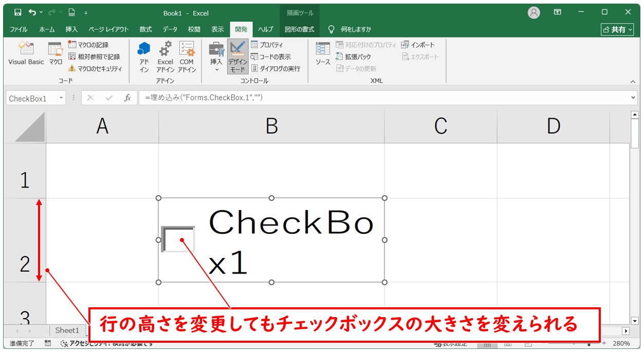Open the 数式 tab
Viewport: 644px width, 352px height.
[x=145, y=29]
